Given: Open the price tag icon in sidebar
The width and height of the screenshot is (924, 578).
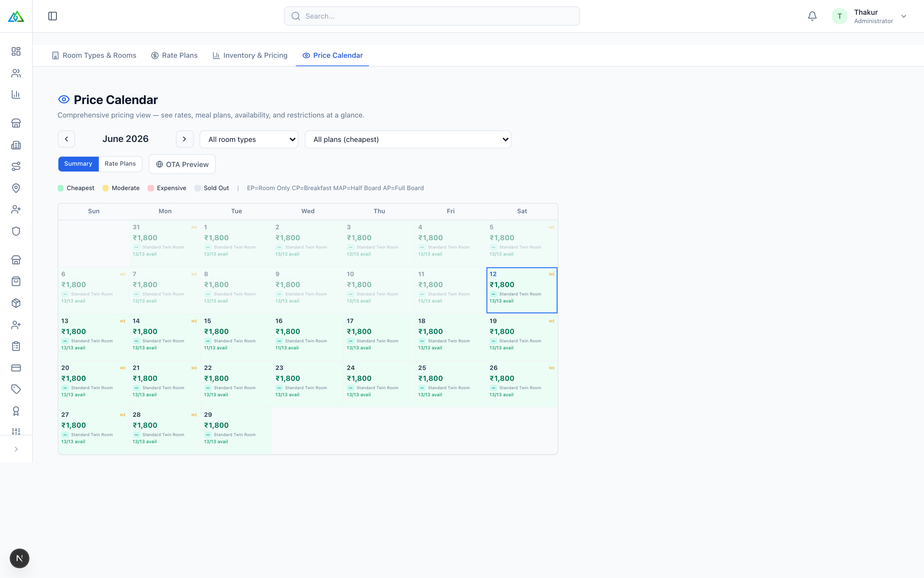Looking at the screenshot, I should click(x=16, y=389).
